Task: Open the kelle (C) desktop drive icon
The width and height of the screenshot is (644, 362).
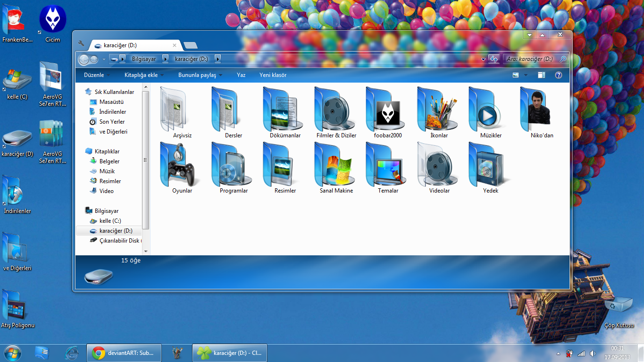Action: 17,84
